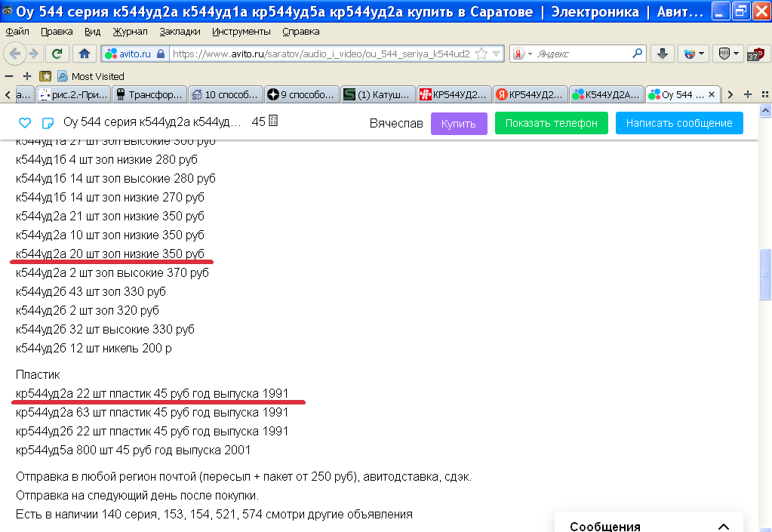This screenshot has height=532, width=772.
Task: Add the listing to favorites with heart icon
Action: click(x=25, y=122)
